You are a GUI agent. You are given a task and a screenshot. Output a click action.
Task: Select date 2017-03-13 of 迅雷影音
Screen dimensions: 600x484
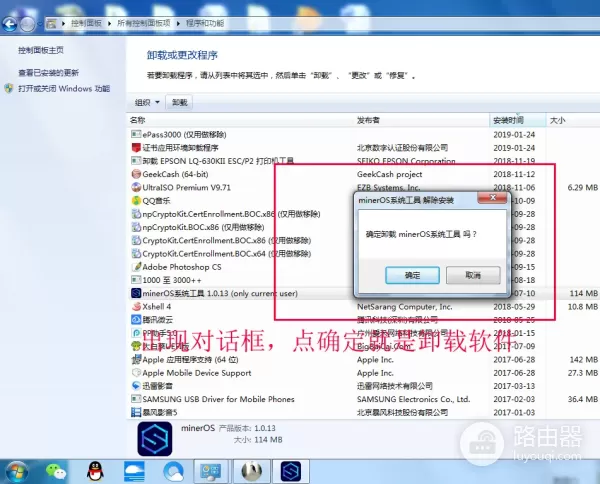coord(514,386)
